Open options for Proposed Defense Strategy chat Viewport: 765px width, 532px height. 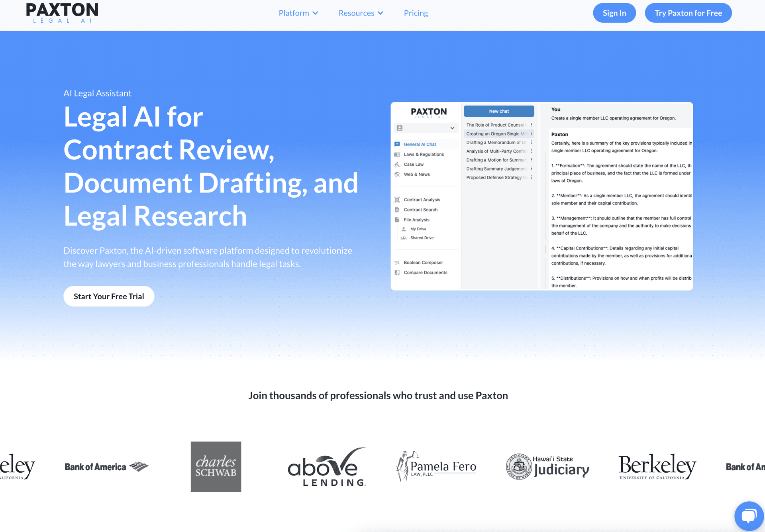[532, 177]
